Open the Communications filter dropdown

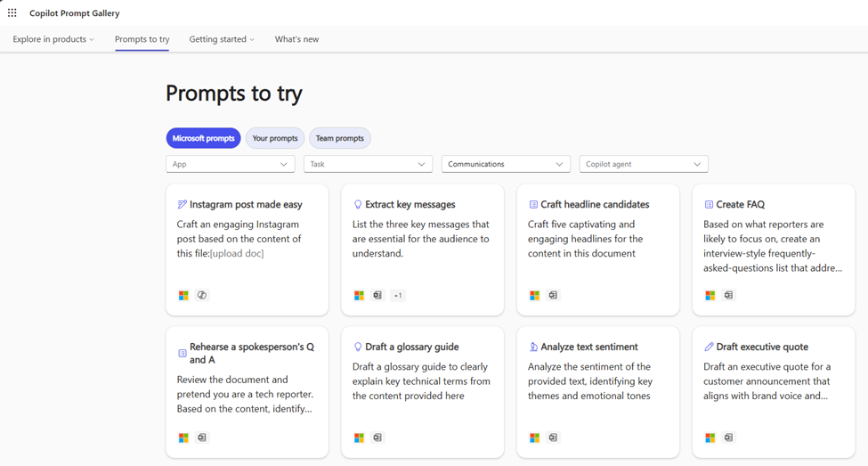[505, 164]
